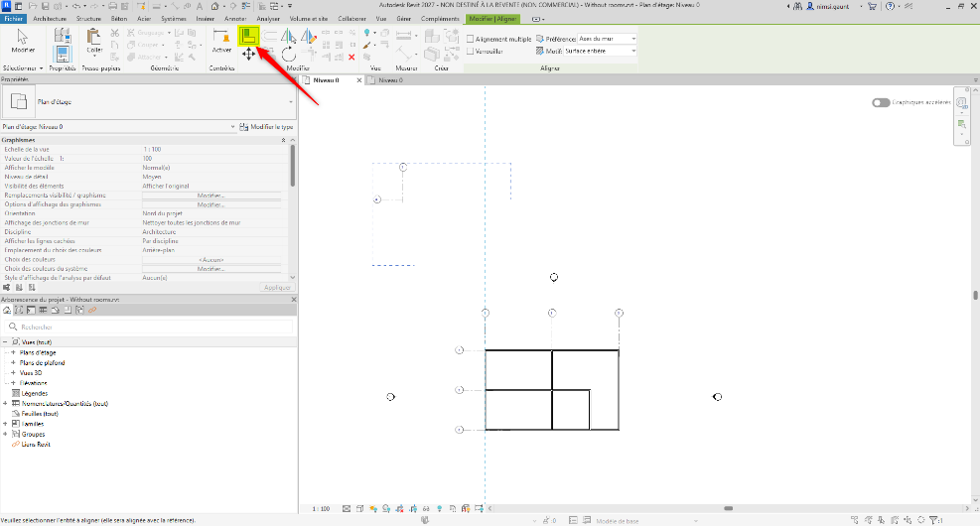Open the Architecture ribbon tab
980x526 pixels.
pyautogui.click(x=50, y=19)
